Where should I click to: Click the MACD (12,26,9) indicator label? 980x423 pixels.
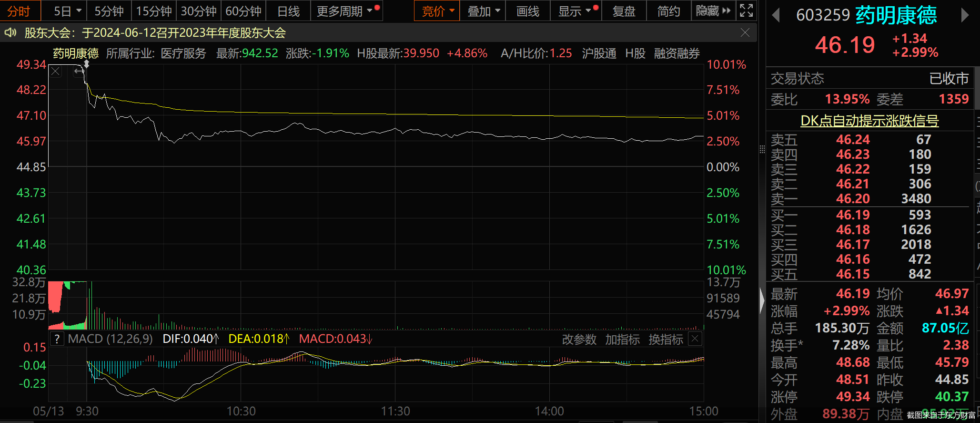click(x=111, y=339)
